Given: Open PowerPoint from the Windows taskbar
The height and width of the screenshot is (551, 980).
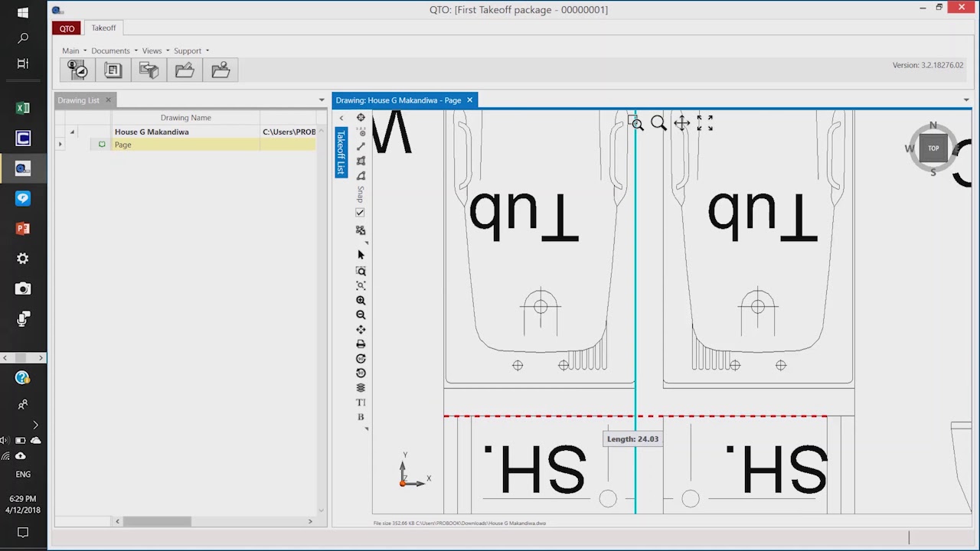Looking at the screenshot, I should [23, 228].
